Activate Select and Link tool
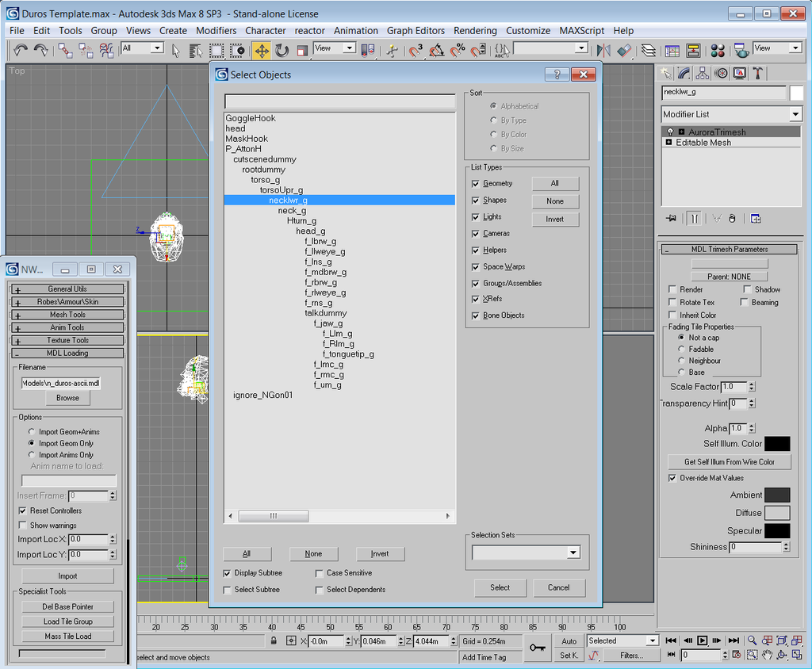Image resolution: width=812 pixels, height=669 pixels. 65,50
